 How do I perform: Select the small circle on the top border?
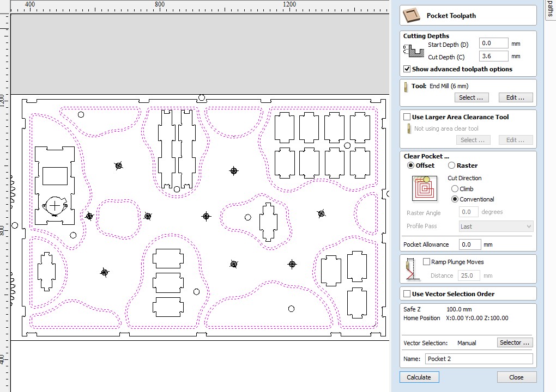[x=201, y=98]
